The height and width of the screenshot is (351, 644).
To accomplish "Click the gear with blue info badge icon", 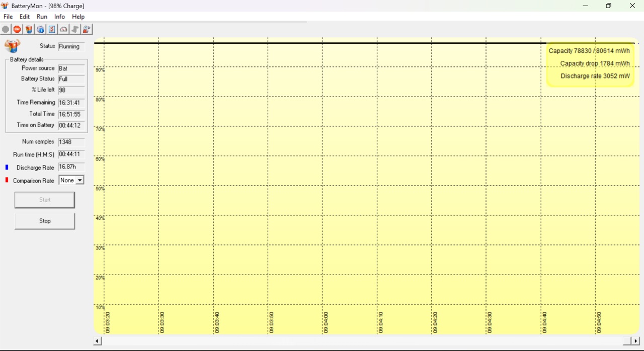I will (40, 30).
